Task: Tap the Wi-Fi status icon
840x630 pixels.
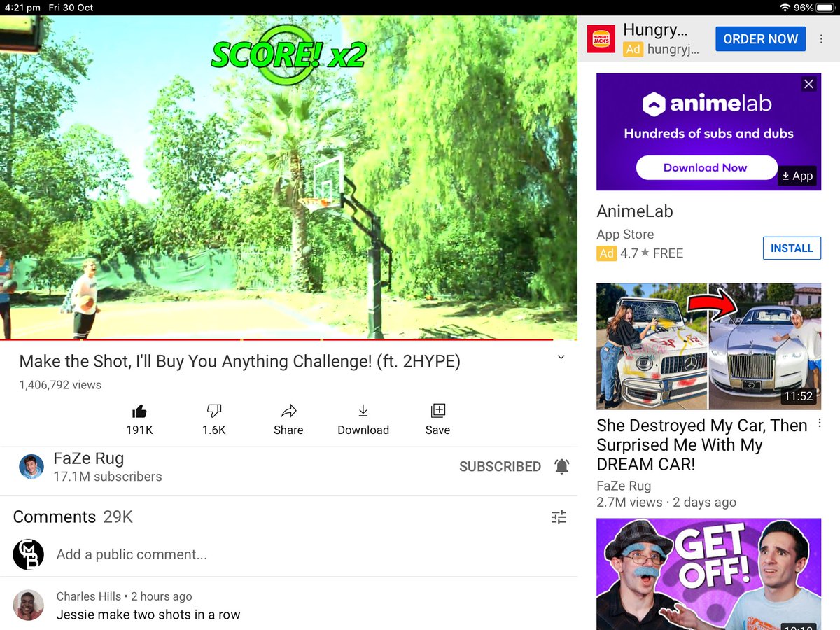Action: click(784, 7)
